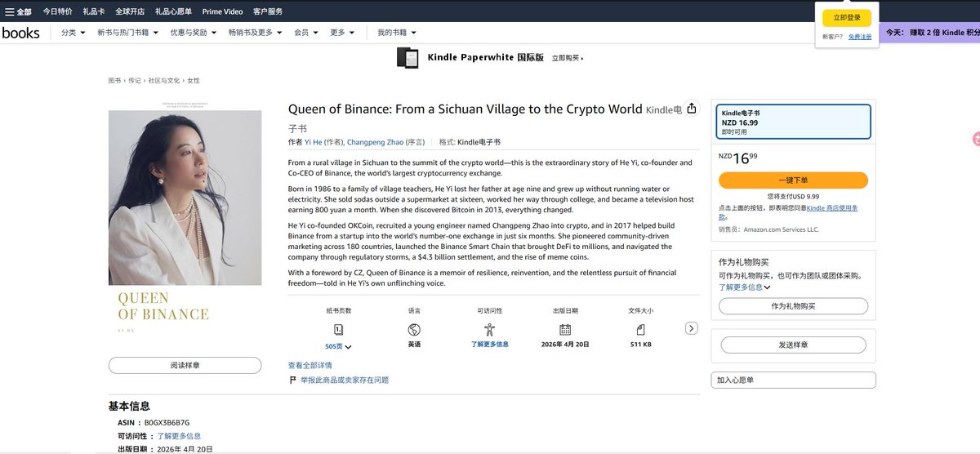Show next product details with arrow button
The height and width of the screenshot is (454, 980).
[691, 328]
